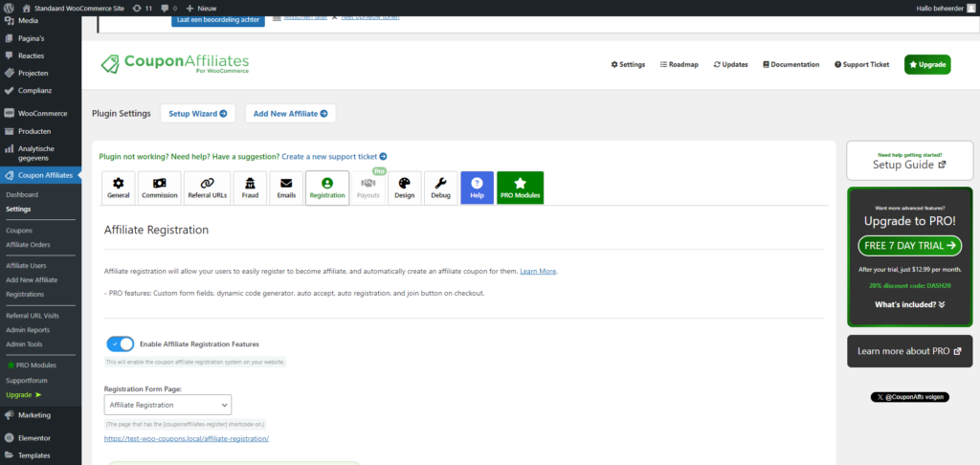Open the Roadmap header link
This screenshot has width=980, height=465.
679,64
